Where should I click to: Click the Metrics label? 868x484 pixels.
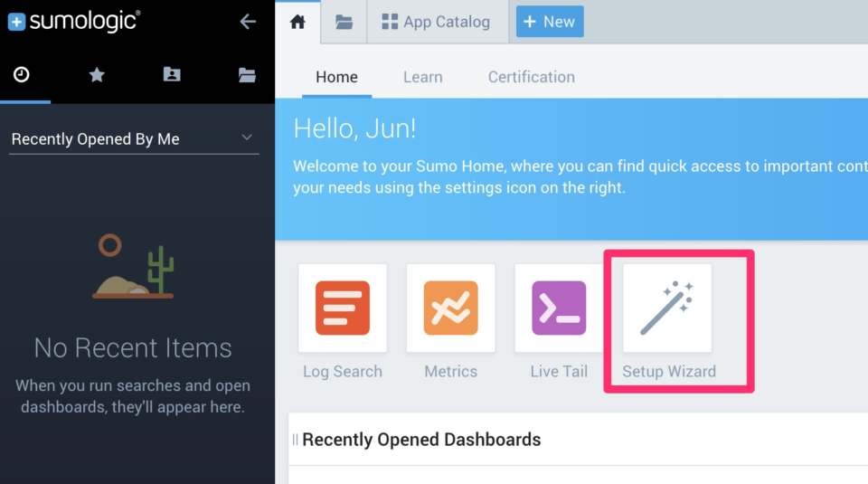point(450,372)
